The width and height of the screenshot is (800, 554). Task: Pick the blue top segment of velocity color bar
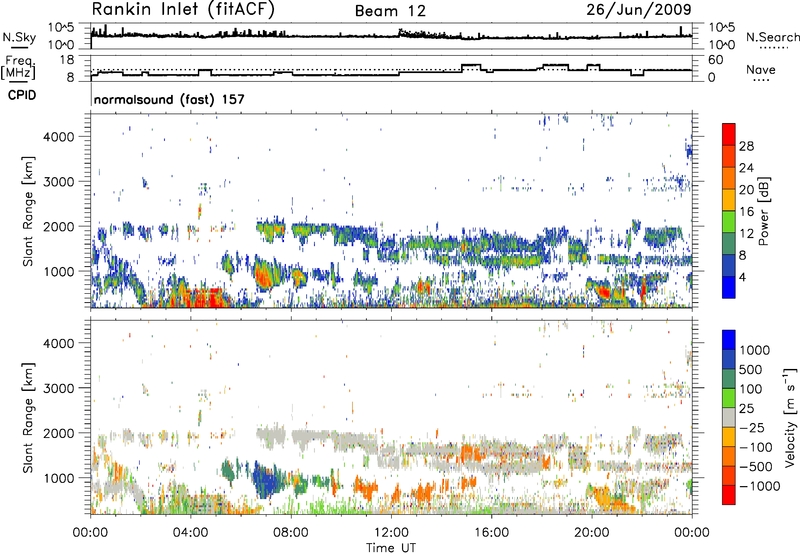tap(729, 340)
